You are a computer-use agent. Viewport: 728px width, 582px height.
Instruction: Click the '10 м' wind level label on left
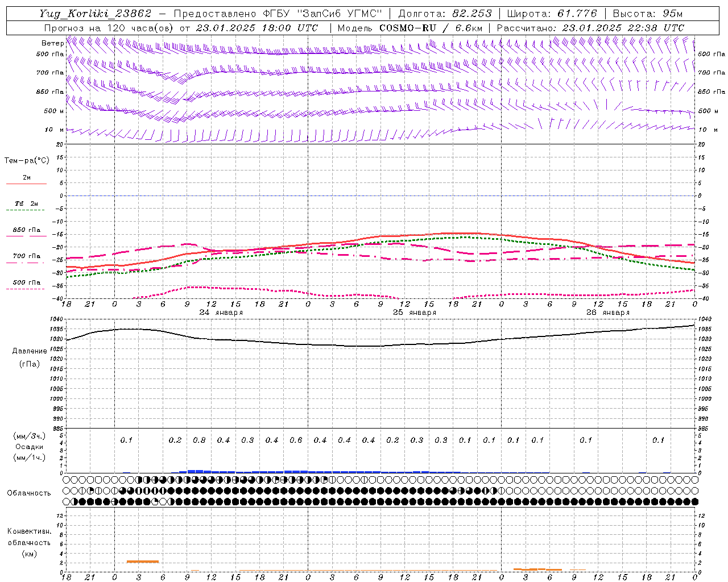pyautogui.click(x=55, y=130)
